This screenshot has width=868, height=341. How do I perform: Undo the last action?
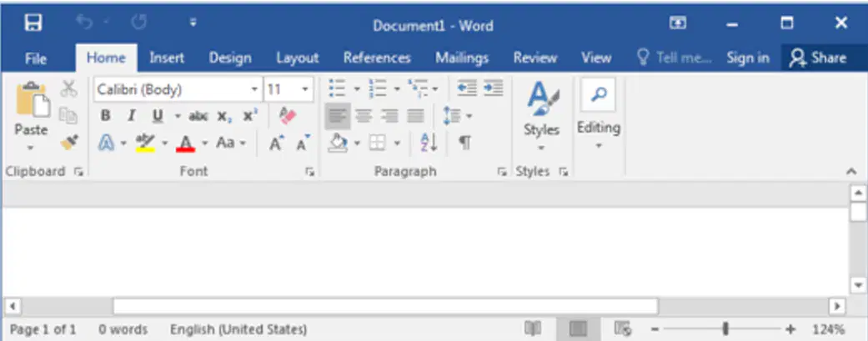(83, 23)
